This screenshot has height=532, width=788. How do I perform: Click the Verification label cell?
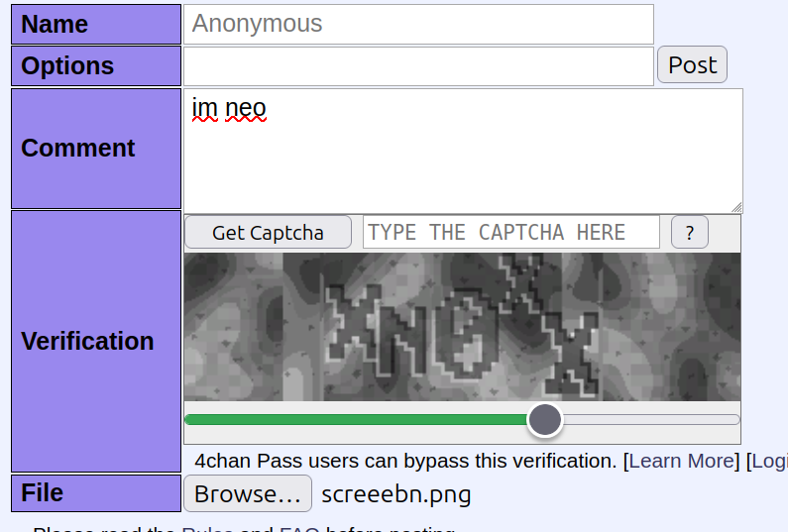click(x=96, y=341)
